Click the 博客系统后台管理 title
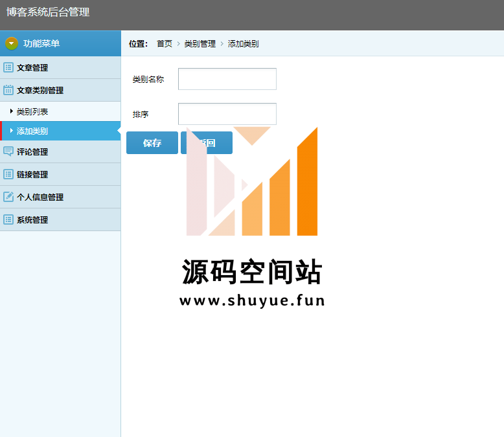The height and width of the screenshot is (437, 504). (x=48, y=12)
